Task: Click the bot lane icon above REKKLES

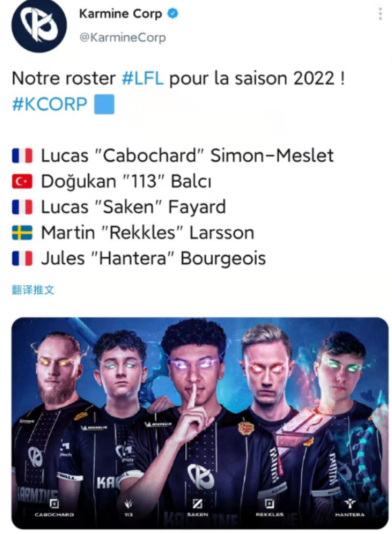Action: 270,504
